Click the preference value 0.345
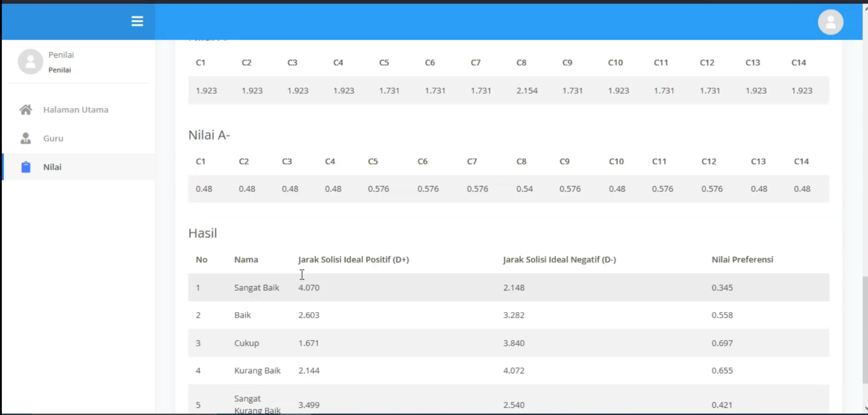This screenshot has height=415, width=868. [x=722, y=287]
